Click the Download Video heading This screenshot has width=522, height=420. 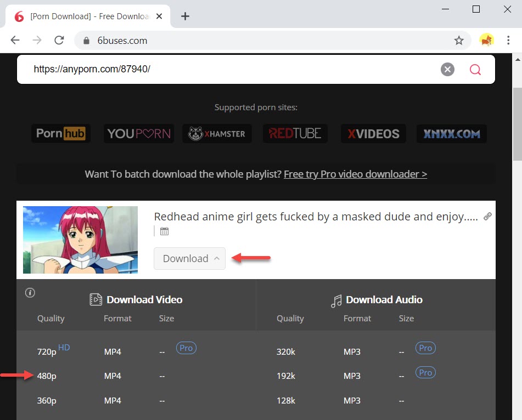[x=144, y=299]
